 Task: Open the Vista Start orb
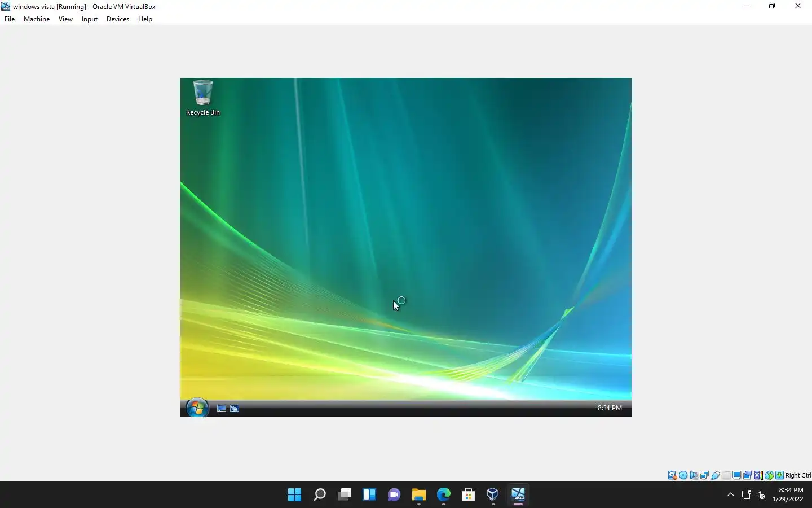(197, 408)
